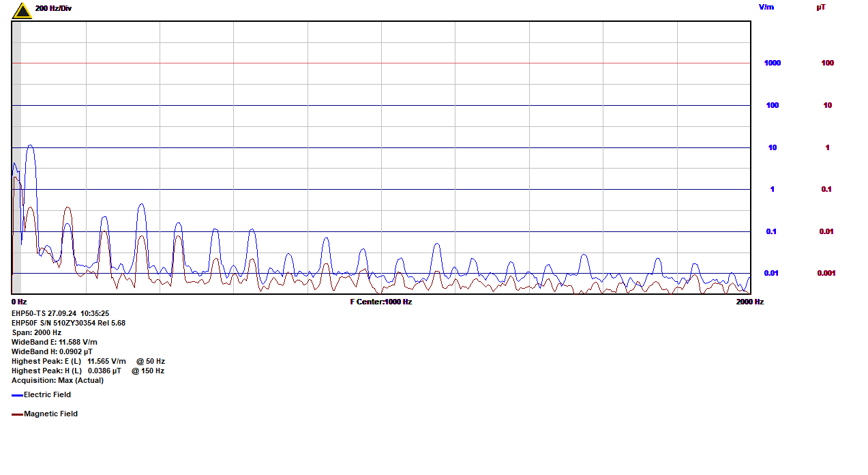This screenshot has height=475, width=868.
Task: Click the blue "10" V/m axis value
Action: 773,147
